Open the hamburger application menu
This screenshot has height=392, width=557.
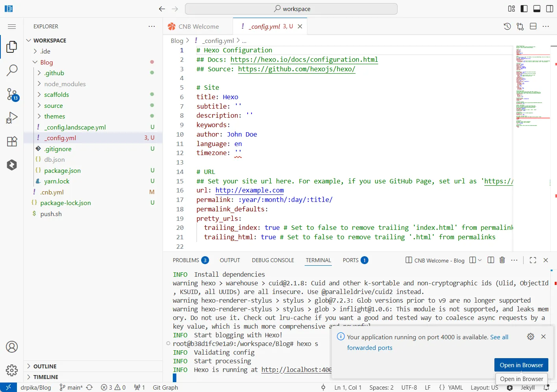(12, 26)
